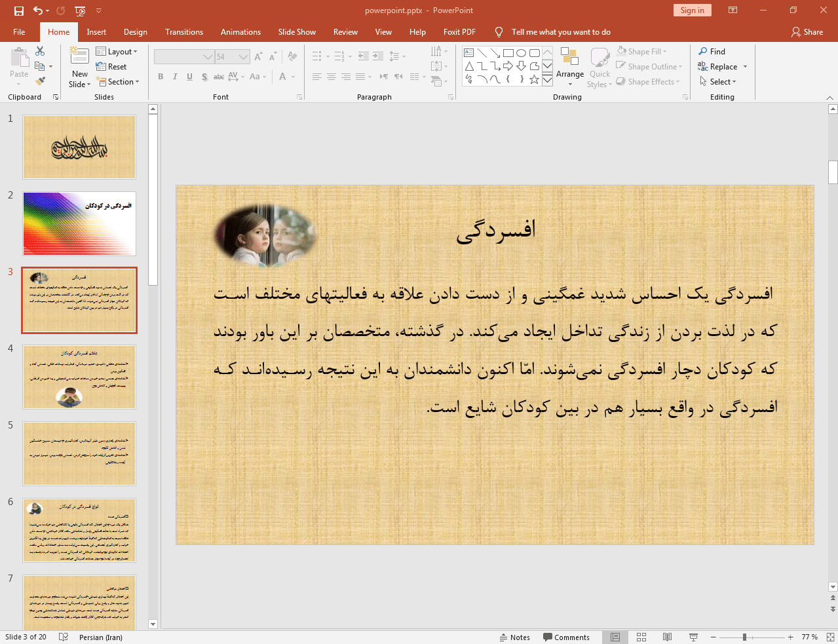Viewport: 838px width, 644px height.
Task: Click the Share button
Action: 807,31
